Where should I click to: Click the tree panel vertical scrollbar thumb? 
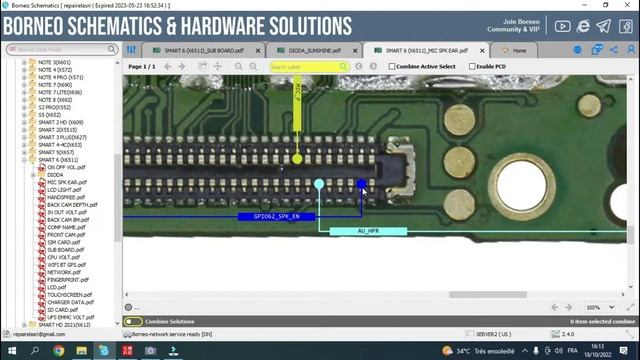click(118, 198)
